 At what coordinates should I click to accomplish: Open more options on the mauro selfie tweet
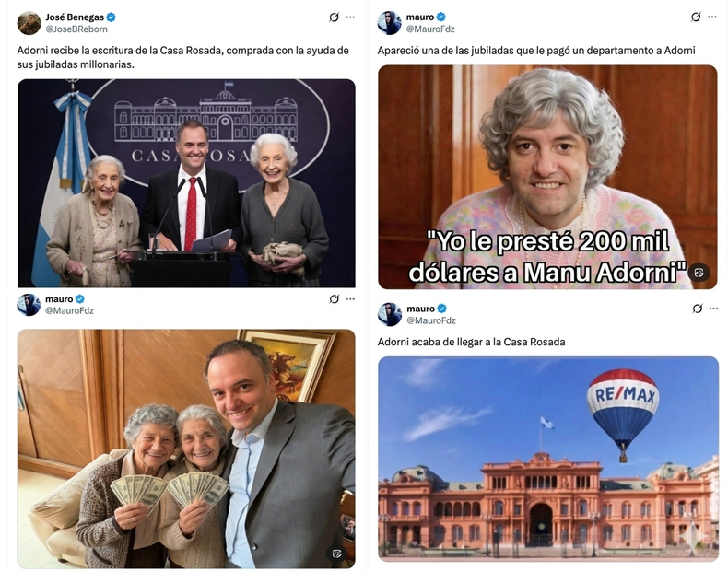[x=350, y=298]
